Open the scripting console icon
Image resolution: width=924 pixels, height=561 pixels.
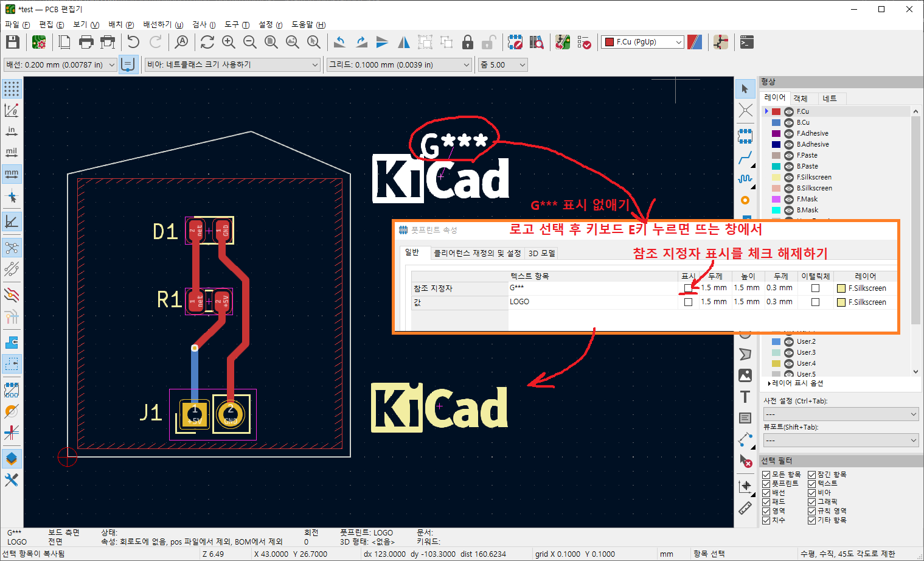[x=747, y=42]
